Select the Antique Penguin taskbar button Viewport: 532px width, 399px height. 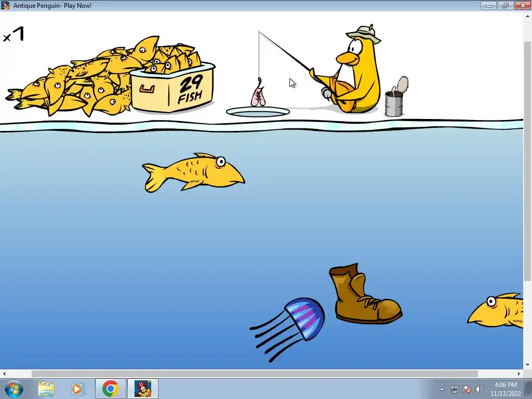(x=143, y=389)
